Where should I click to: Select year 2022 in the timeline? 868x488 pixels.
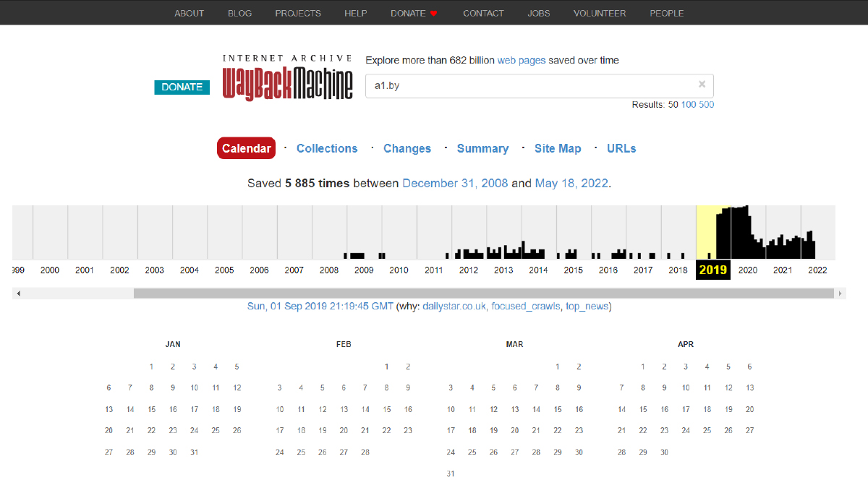click(x=817, y=270)
